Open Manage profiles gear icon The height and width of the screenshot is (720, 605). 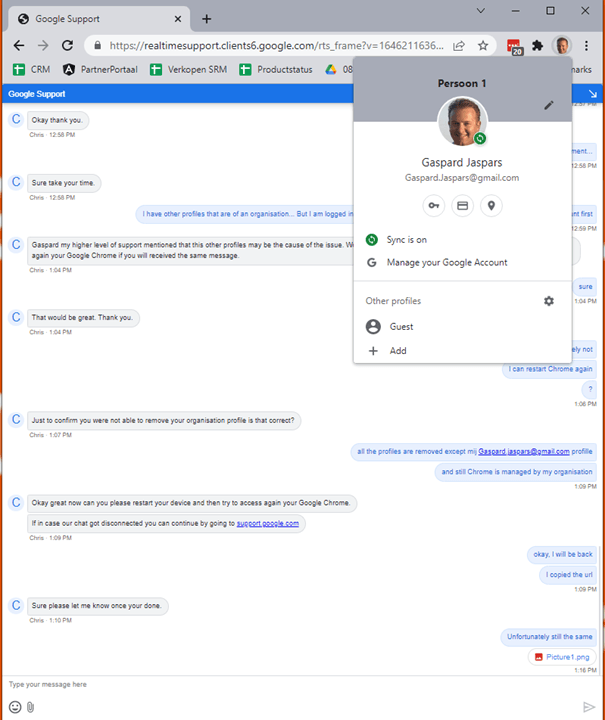tap(549, 301)
